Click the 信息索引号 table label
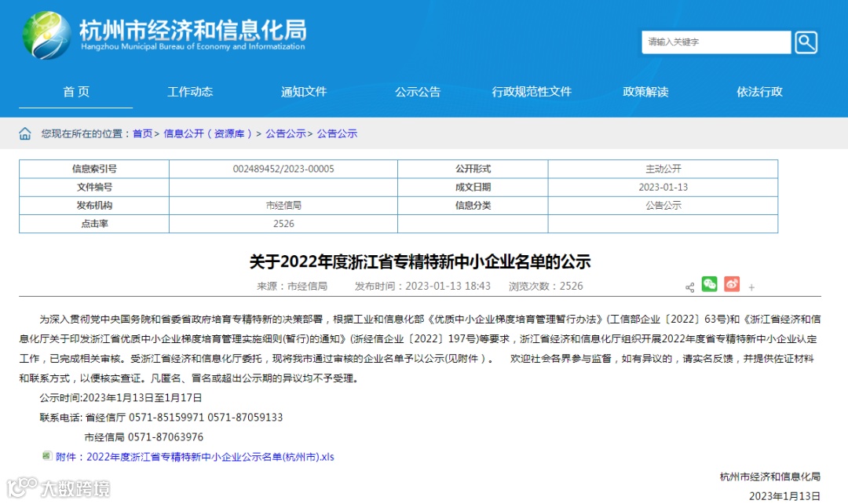This screenshot has height=504, width=848. tap(94, 169)
